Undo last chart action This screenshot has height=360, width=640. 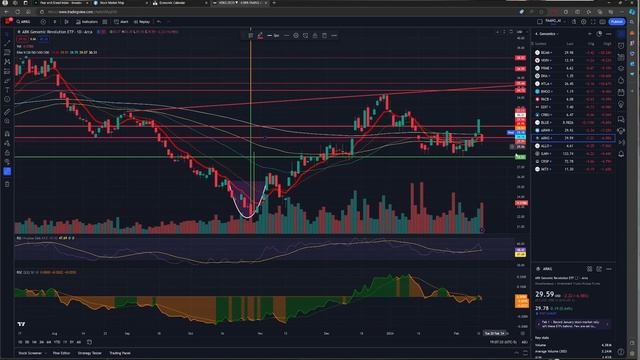pos(159,22)
